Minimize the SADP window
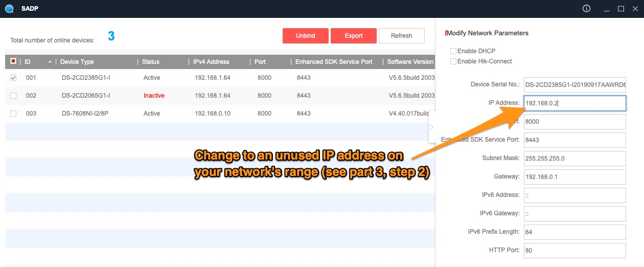Image resolution: width=644 pixels, height=267 pixels. [x=607, y=9]
